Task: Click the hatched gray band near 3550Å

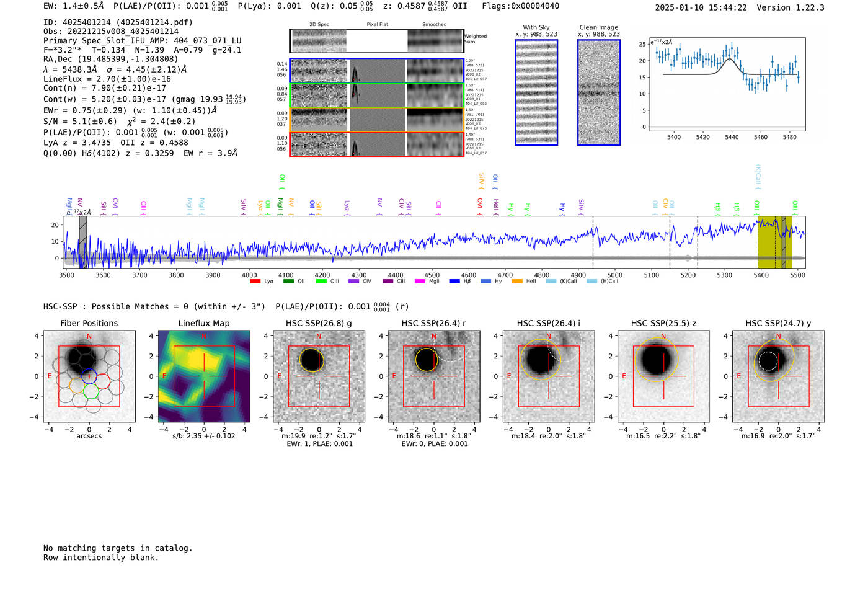Action: pos(83,242)
